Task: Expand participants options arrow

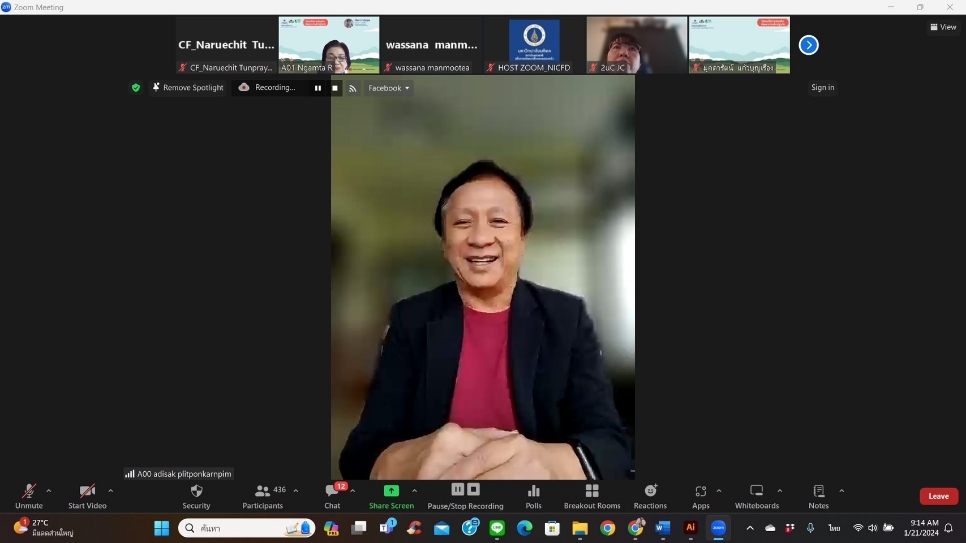Action: tap(296, 491)
